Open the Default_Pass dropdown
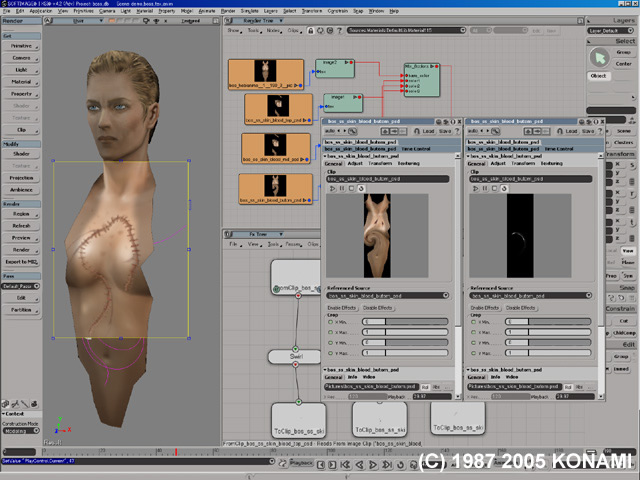Image resolution: width=640 pixels, height=480 pixels. (20, 286)
